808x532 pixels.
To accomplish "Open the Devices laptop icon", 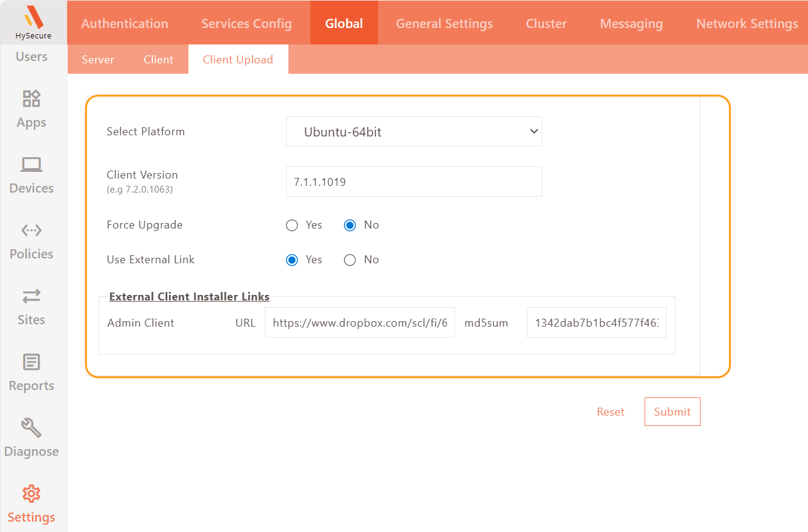I will tap(31, 165).
